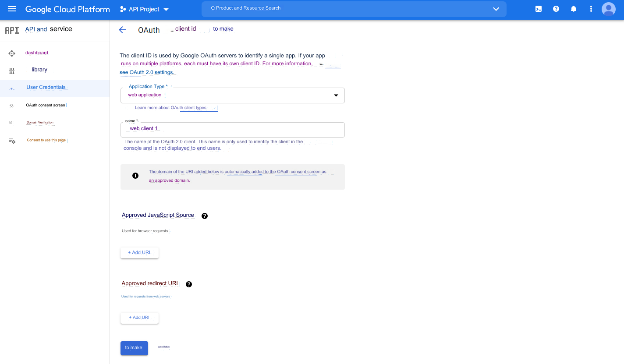Viewport: 624px width, 364px height.
Task: Open the dashboard menu item
Action: click(x=37, y=53)
